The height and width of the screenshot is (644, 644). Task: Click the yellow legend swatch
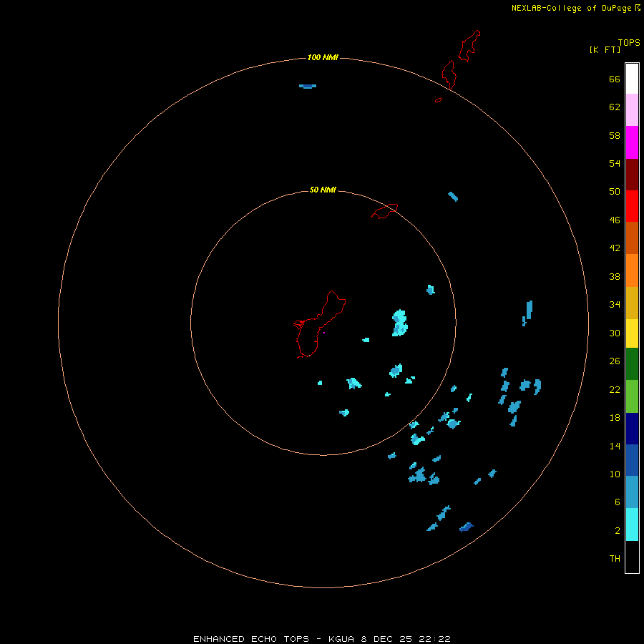632,333
